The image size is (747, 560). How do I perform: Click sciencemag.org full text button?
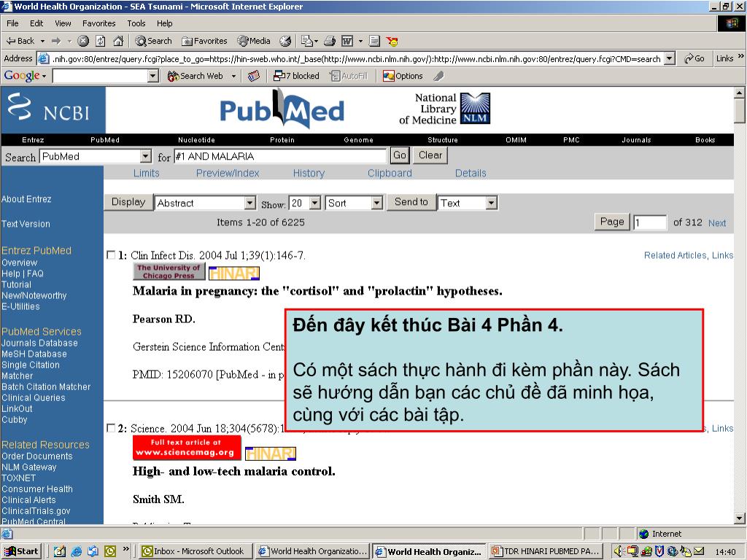(187, 448)
